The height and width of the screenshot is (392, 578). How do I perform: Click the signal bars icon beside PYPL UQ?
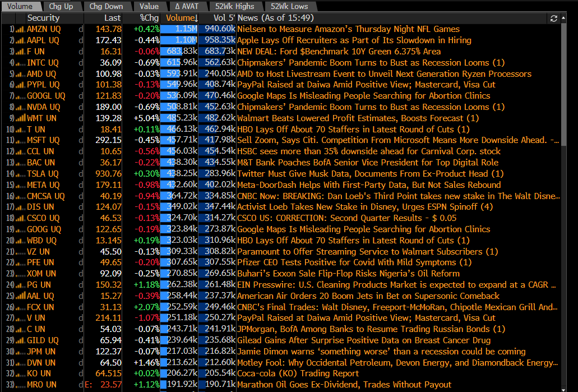tap(20, 85)
